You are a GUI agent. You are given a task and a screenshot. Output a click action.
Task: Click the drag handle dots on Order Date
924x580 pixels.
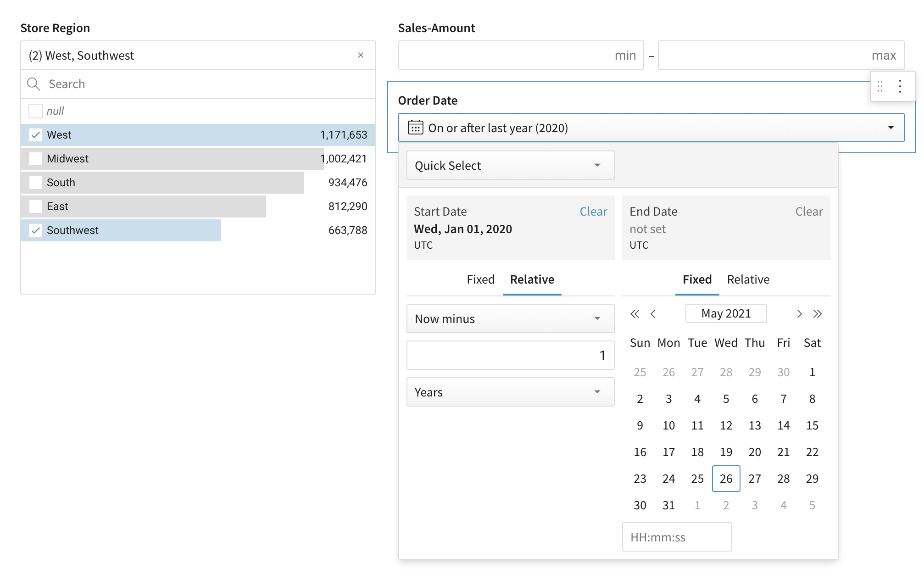click(880, 86)
